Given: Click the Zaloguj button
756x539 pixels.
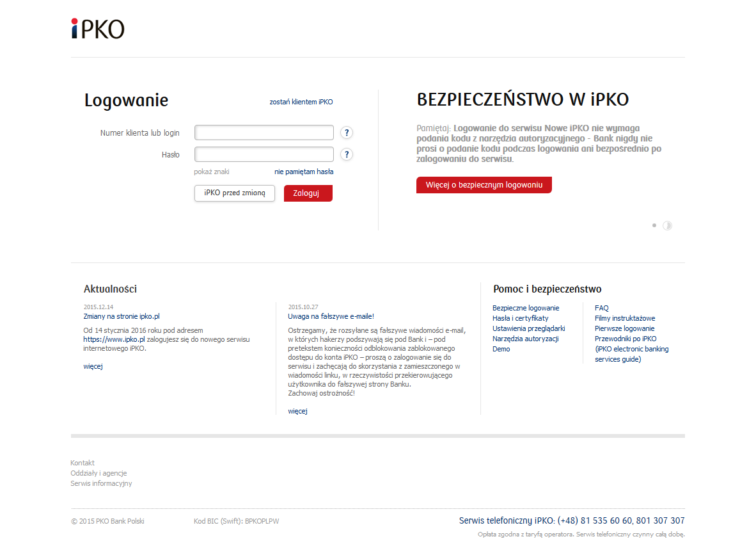Looking at the screenshot, I should 308,193.
